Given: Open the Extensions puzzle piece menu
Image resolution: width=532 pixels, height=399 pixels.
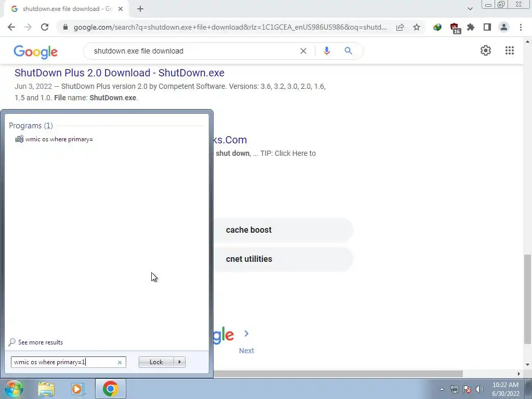Looking at the screenshot, I should (471, 27).
